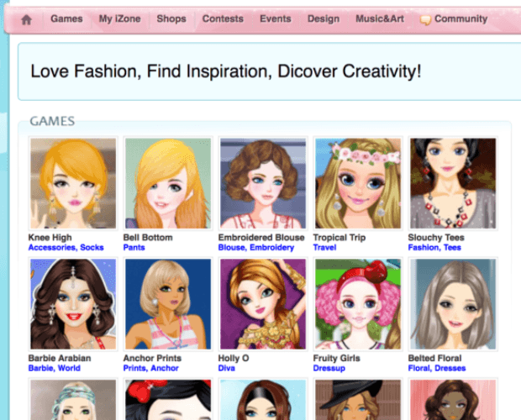Click the Tropical Trip title text

tap(339, 238)
